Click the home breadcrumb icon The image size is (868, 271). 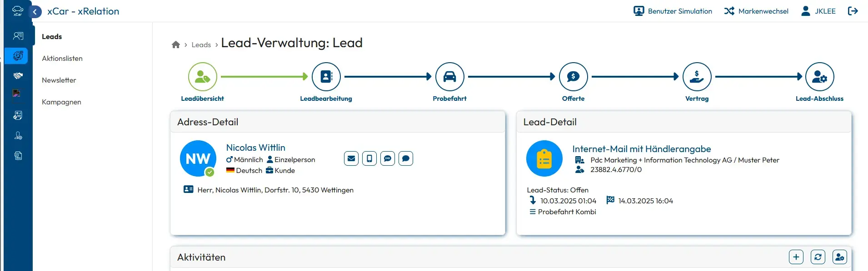pos(176,44)
